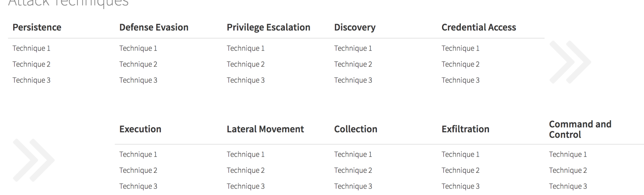Select the Credential Access heading
The height and width of the screenshot is (195, 644).
(x=478, y=27)
